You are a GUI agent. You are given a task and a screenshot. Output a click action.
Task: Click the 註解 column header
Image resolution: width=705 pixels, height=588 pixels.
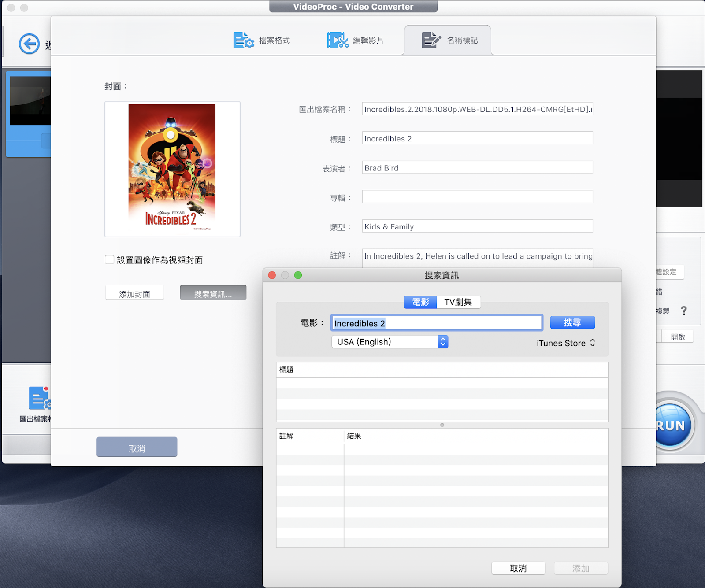pos(310,436)
